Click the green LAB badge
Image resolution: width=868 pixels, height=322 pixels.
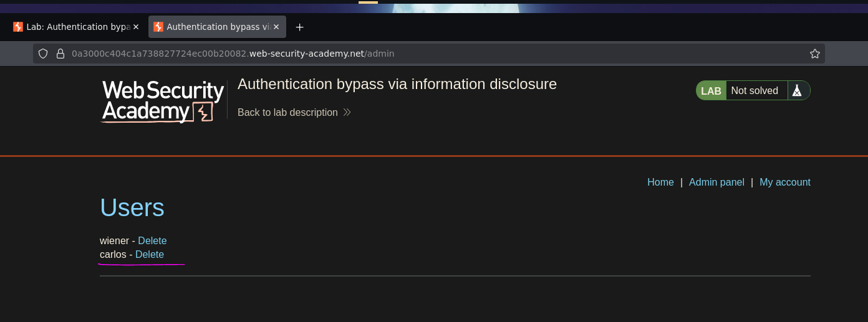coord(711,91)
